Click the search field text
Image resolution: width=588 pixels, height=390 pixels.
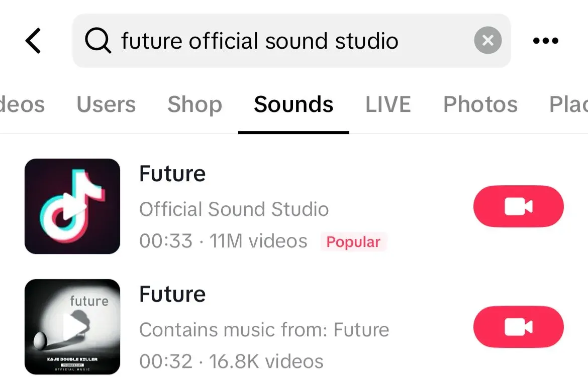260,41
